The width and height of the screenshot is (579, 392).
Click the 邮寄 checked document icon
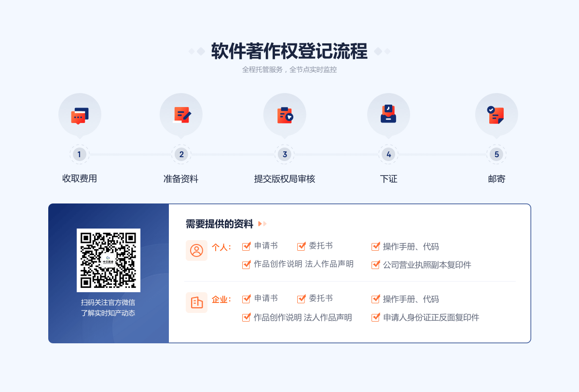pos(496,115)
